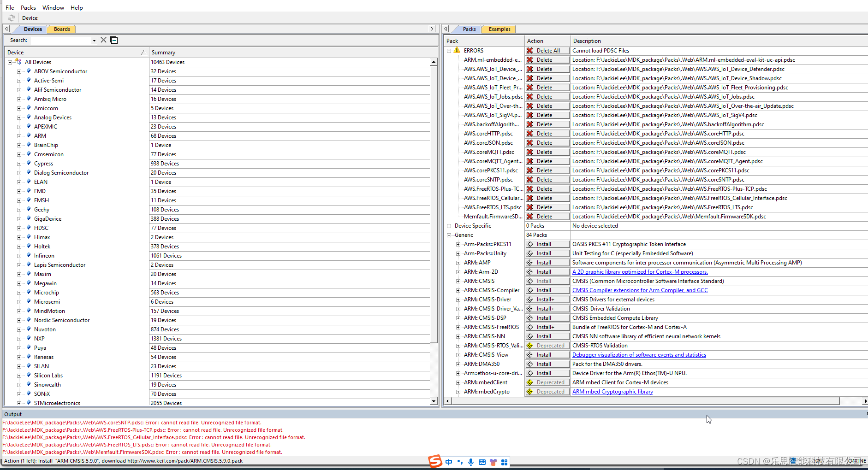Install the ARM::AMP pack
Image resolution: width=868 pixels, height=470 pixels.
(x=547, y=263)
